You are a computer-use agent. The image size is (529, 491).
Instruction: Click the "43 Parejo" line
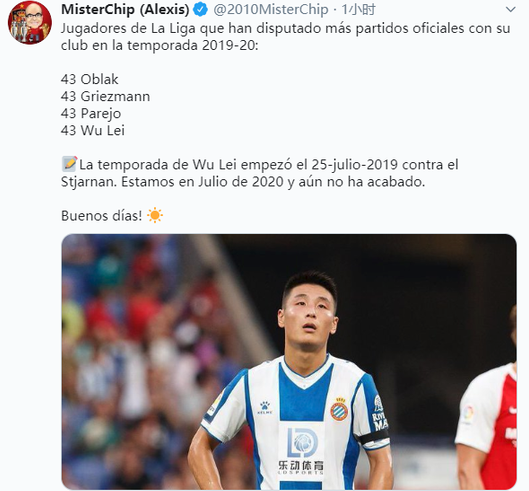click(91, 113)
